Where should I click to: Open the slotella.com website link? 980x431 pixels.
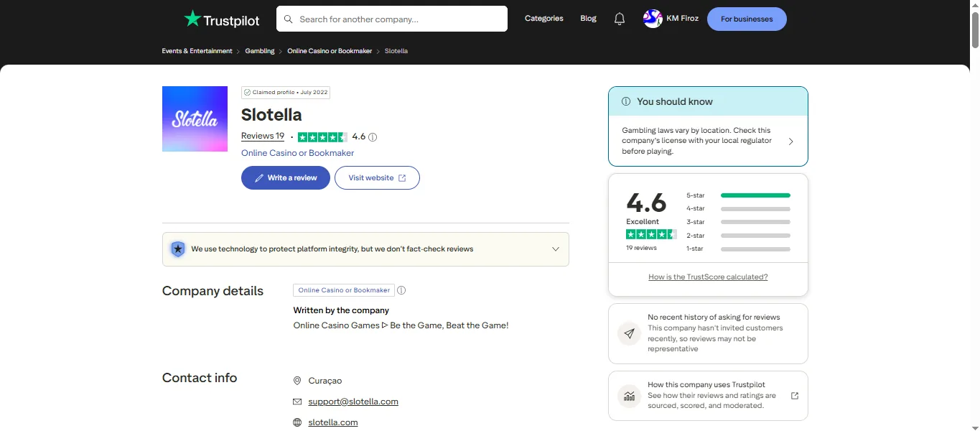pos(333,422)
